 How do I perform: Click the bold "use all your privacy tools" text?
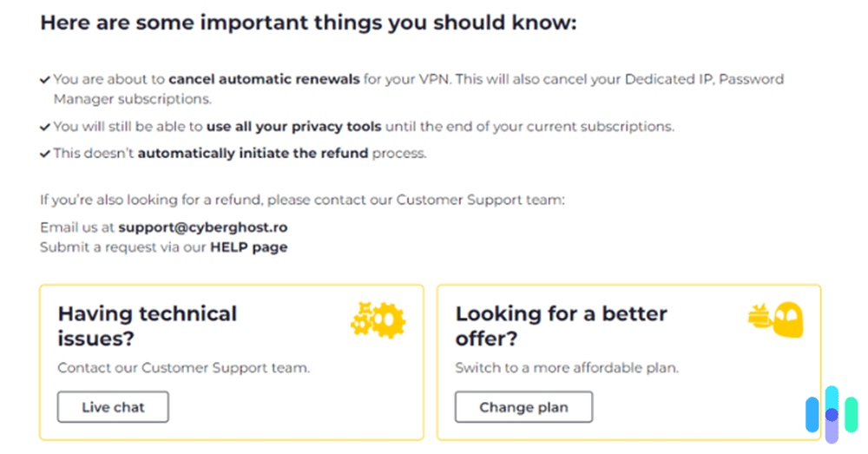tap(293, 127)
